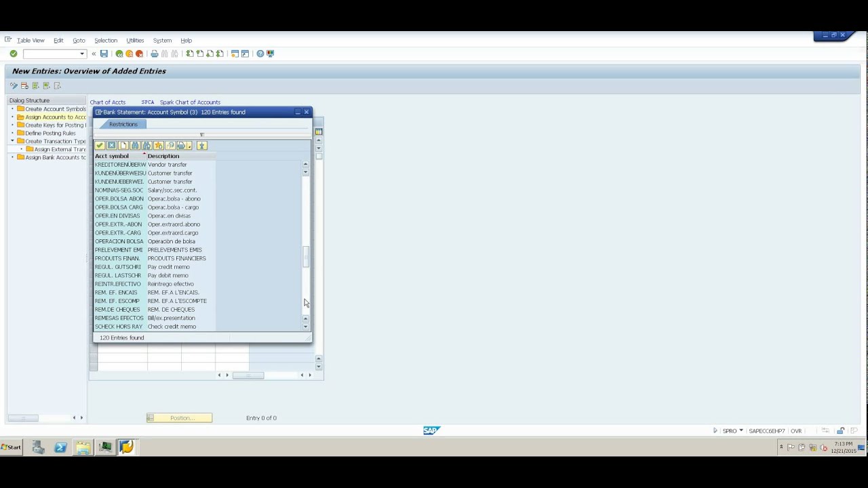Viewport: 868px width, 488px height.
Task: Open the Help menu
Action: (186, 41)
